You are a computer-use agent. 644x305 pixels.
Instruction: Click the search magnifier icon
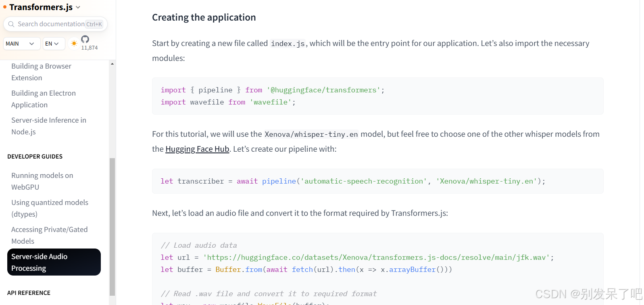point(11,24)
